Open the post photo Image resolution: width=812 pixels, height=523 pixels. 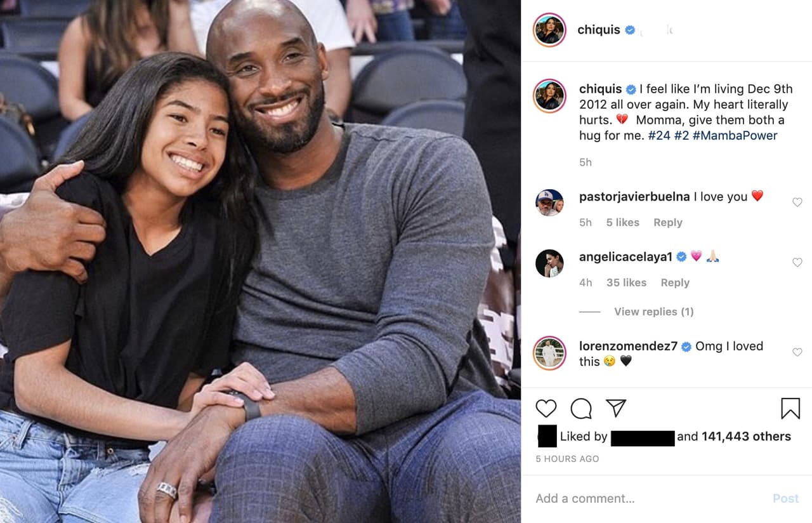(260, 261)
